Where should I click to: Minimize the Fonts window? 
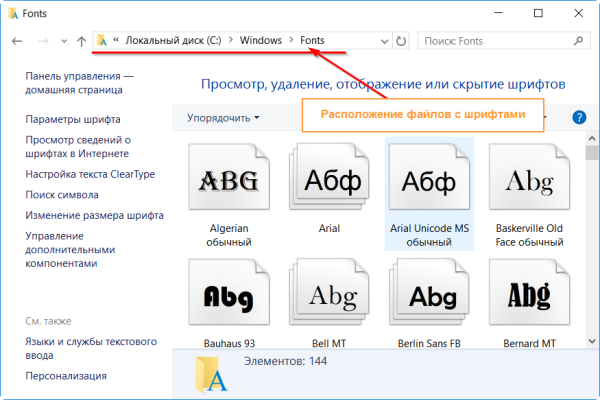499,13
